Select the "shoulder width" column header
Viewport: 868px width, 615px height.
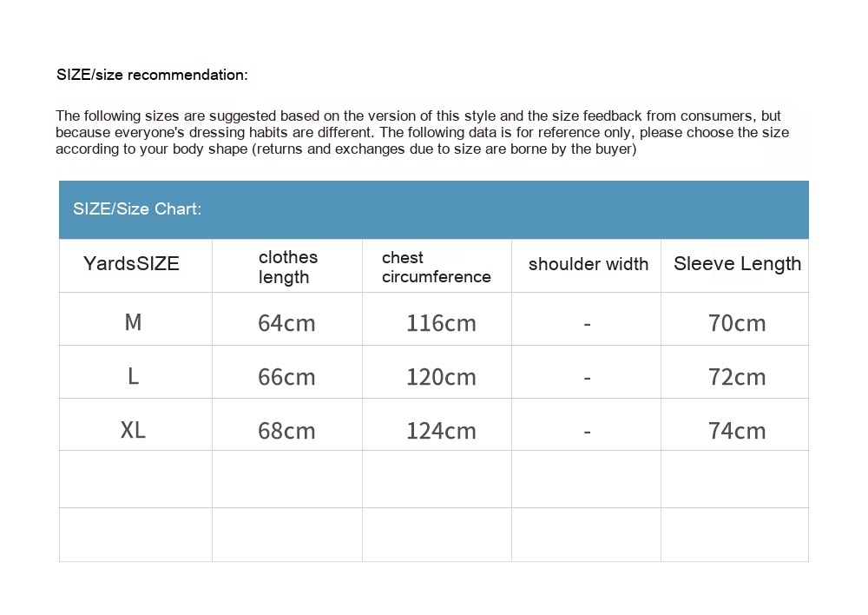click(588, 264)
